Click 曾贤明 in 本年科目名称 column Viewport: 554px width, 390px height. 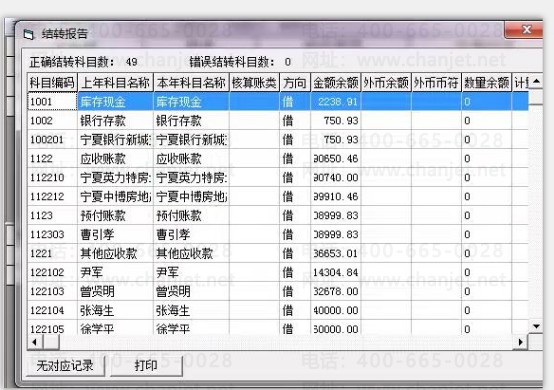191,291
